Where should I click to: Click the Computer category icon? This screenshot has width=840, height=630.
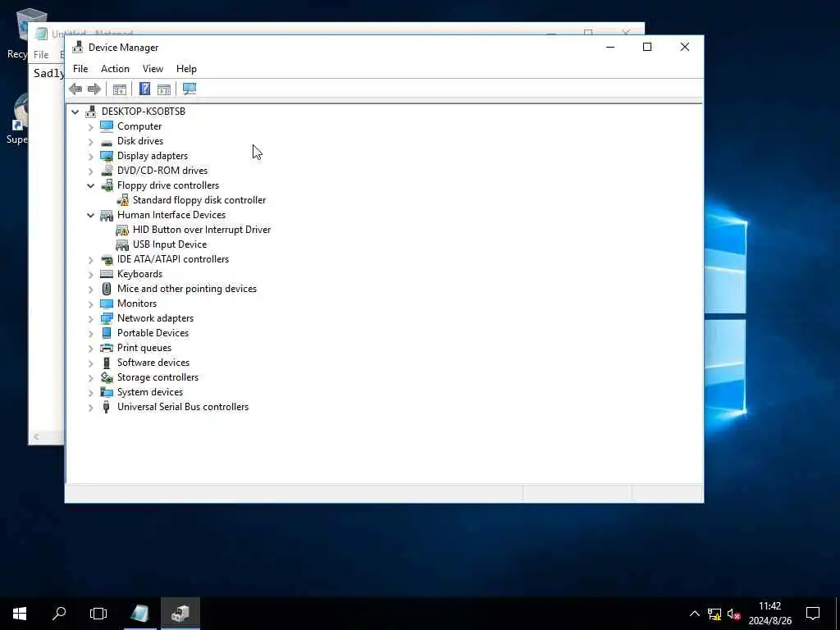click(x=107, y=126)
